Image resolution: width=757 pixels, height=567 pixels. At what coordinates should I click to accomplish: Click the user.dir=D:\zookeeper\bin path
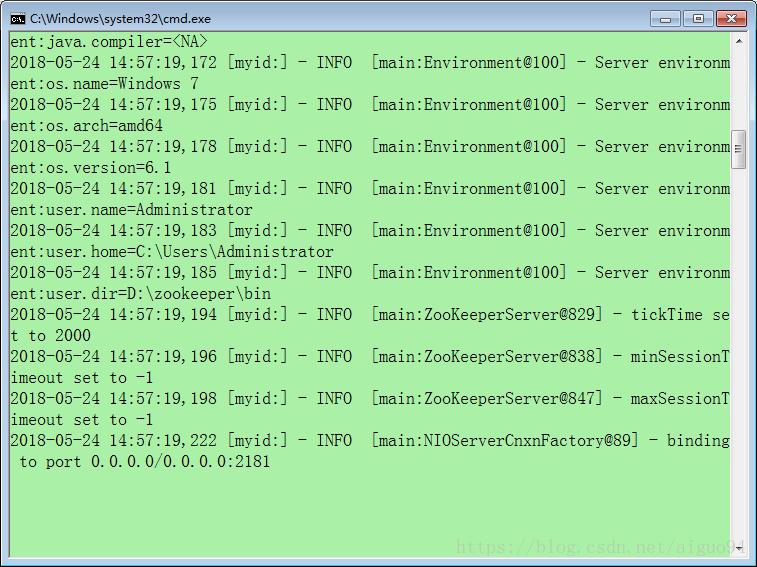click(140, 294)
